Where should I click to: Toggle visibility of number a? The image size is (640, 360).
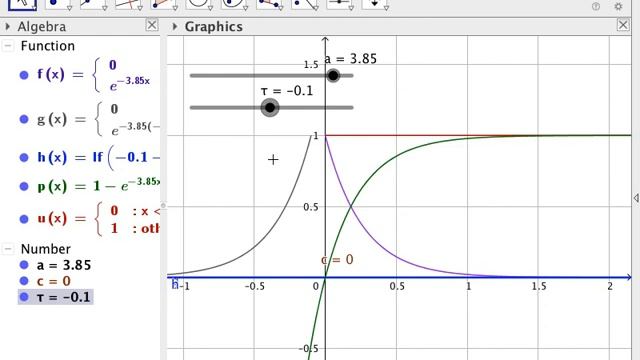[x=24, y=265]
